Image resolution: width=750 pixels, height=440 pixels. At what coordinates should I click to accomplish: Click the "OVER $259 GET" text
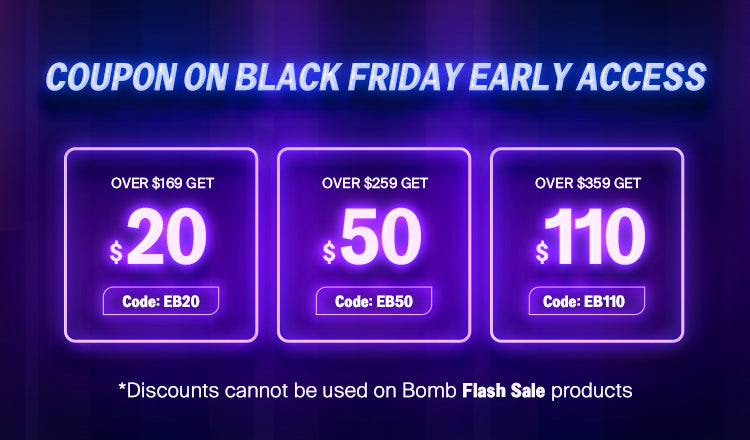coord(374,183)
